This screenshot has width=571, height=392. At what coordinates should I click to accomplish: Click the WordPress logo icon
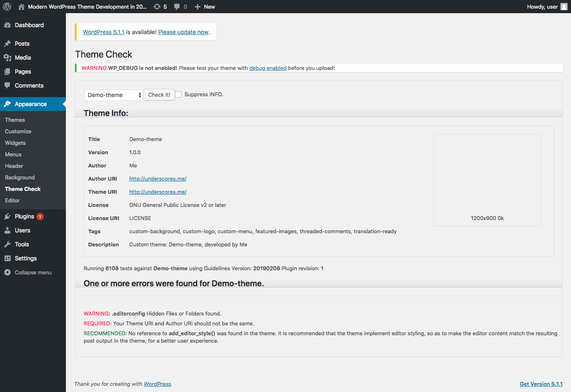click(7, 7)
